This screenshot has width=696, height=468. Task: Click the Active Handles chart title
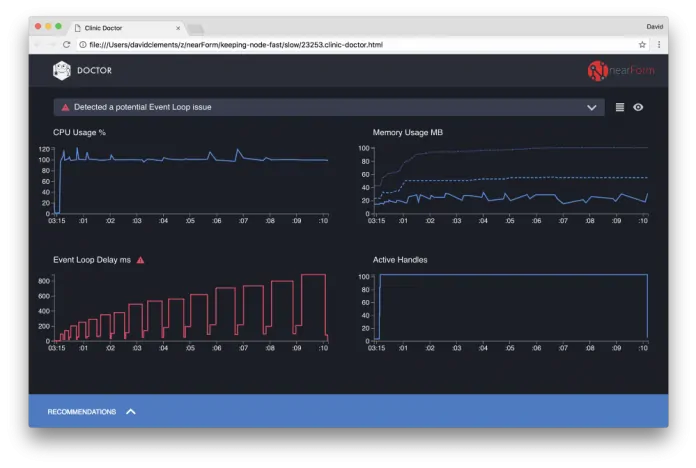click(x=400, y=260)
